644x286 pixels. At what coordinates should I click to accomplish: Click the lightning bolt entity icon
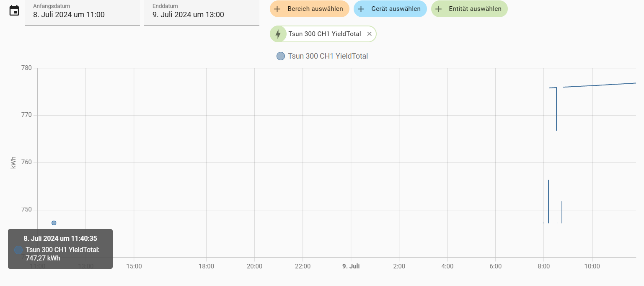278,34
